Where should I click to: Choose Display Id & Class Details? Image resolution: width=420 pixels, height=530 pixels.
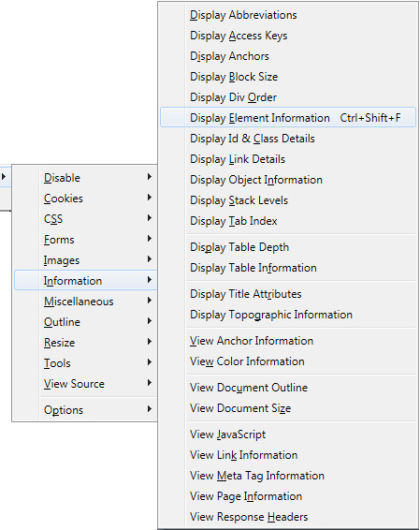[288, 139]
